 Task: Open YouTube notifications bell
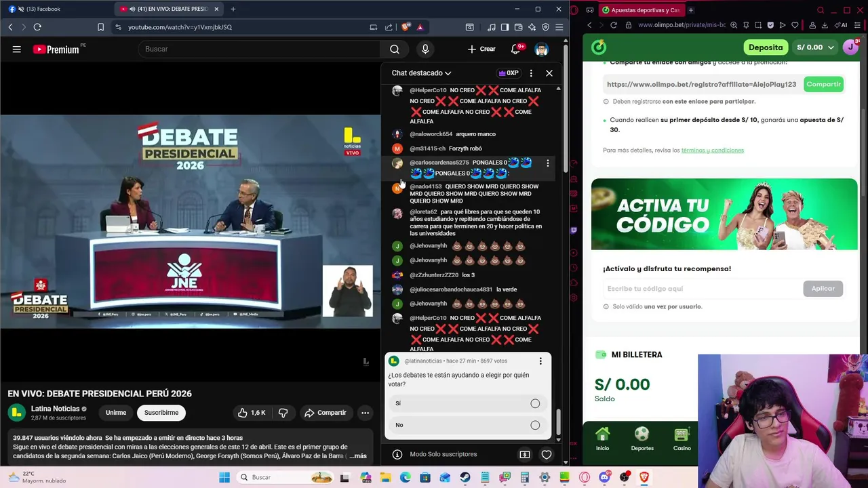coord(515,49)
